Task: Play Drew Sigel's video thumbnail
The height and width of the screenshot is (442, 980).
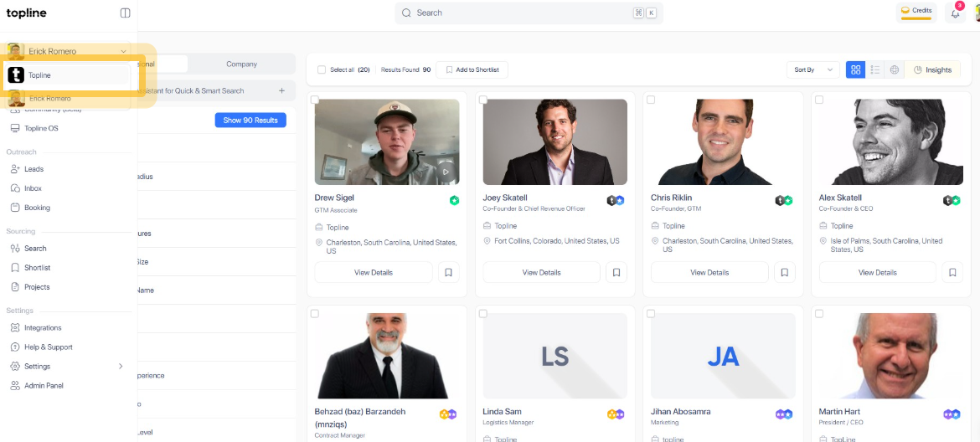Action: tap(446, 172)
